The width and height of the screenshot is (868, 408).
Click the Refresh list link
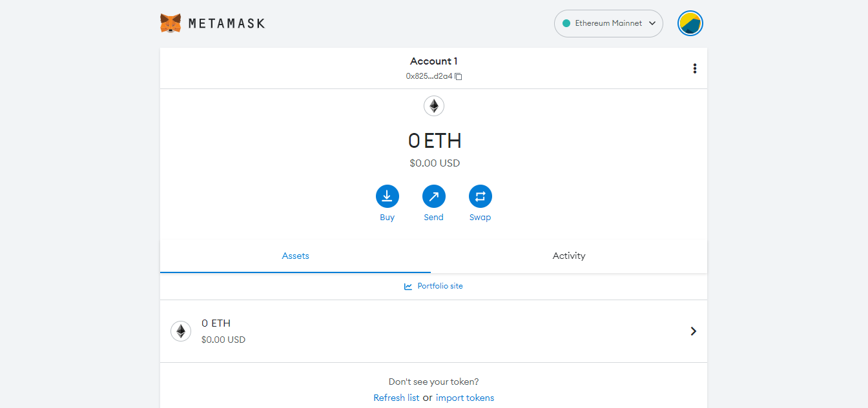pos(397,398)
